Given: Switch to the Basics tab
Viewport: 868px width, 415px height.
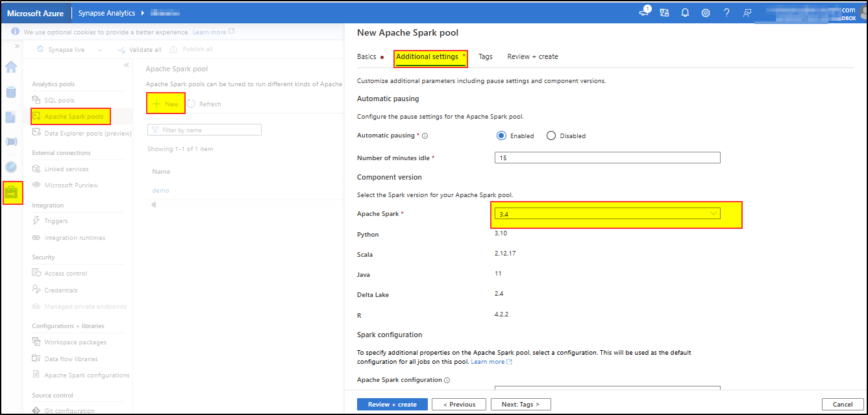Looking at the screenshot, I should point(367,56).
